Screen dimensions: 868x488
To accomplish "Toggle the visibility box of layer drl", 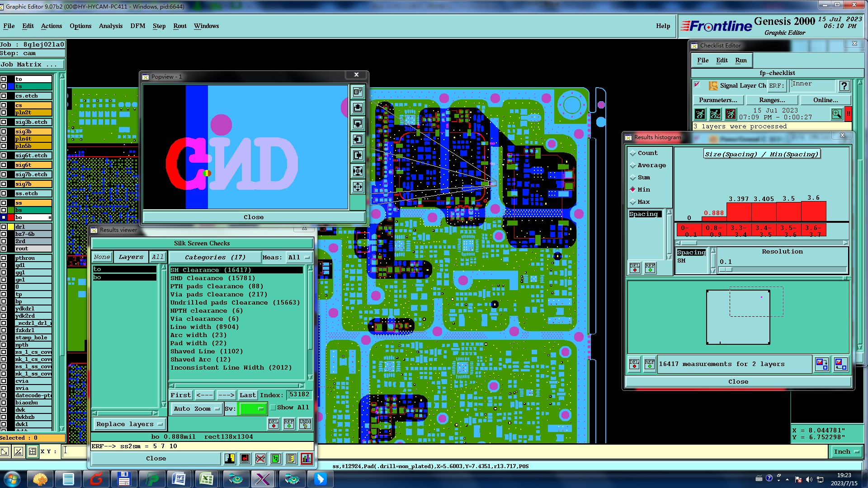I will pyautogui.click(x=4, y=227).
